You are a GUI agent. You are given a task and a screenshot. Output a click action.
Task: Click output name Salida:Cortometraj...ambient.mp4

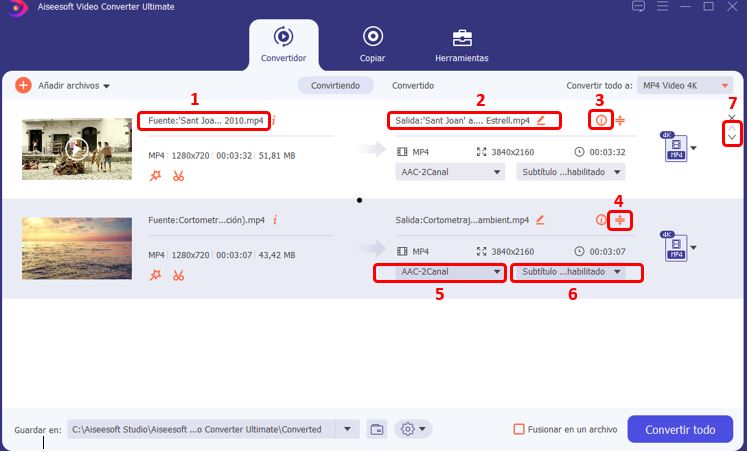[x=462, y=220]
